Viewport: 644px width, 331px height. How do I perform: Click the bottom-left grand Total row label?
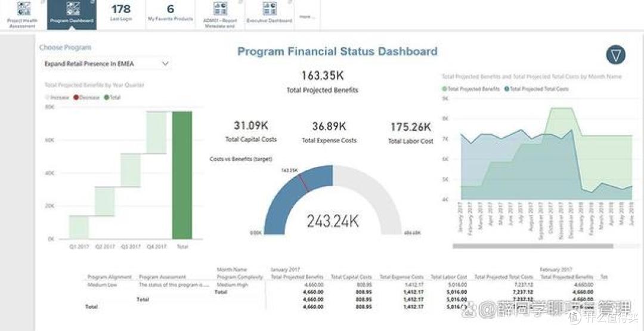(x=92, y=307)
